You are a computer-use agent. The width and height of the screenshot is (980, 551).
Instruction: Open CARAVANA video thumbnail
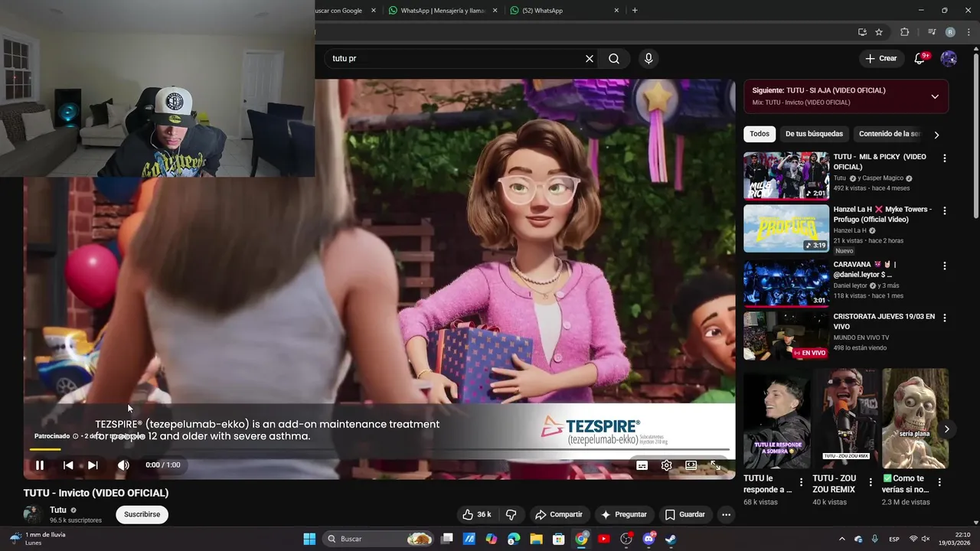click(786, 282)
